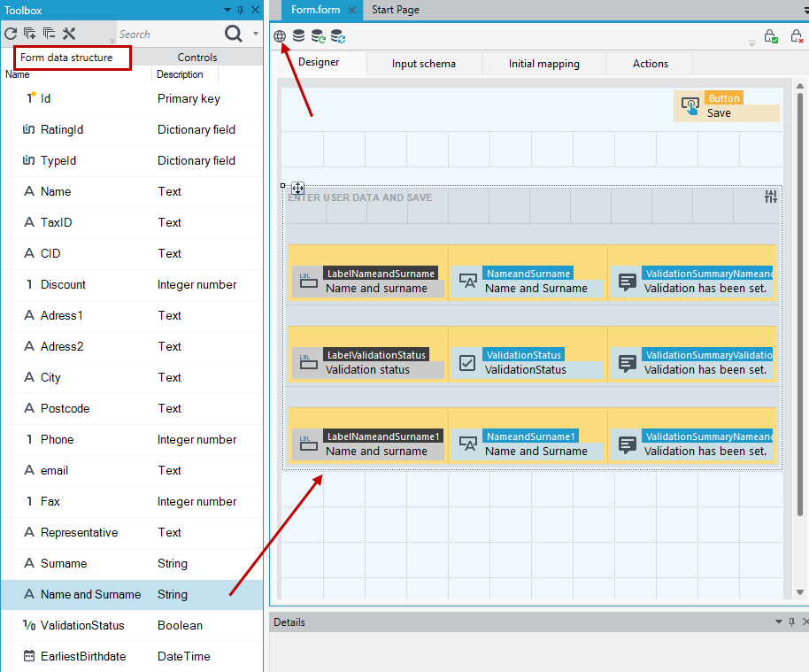Click the database icon with green refresh
The height and width of the screenshot is (672, 809).
[318, 36]
